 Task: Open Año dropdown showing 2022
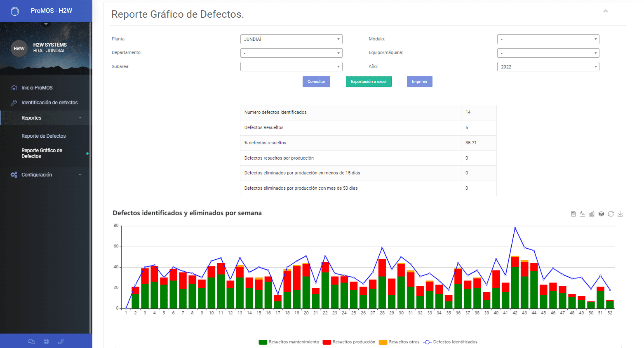(548, 67)
